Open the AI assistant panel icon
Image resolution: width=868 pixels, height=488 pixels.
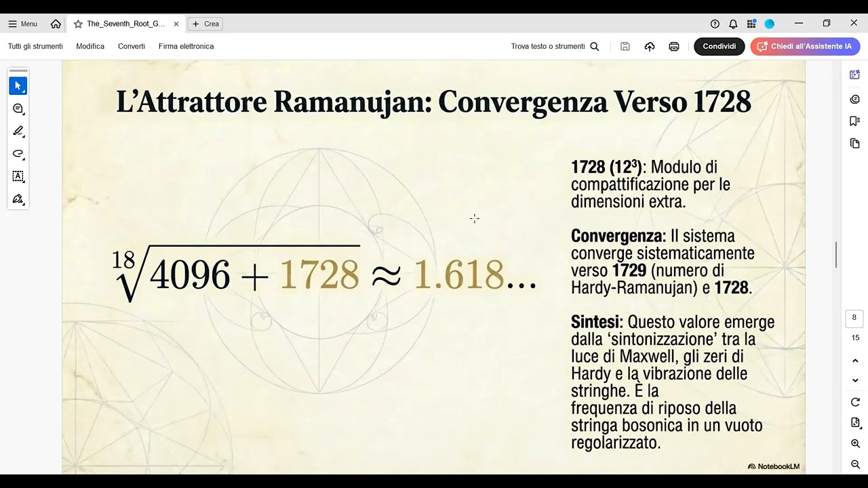pos(854,75)
